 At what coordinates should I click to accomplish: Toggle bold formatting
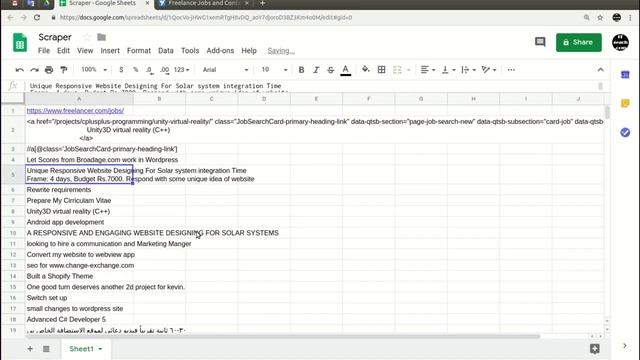pyautogui.click(x=301, y=70)
